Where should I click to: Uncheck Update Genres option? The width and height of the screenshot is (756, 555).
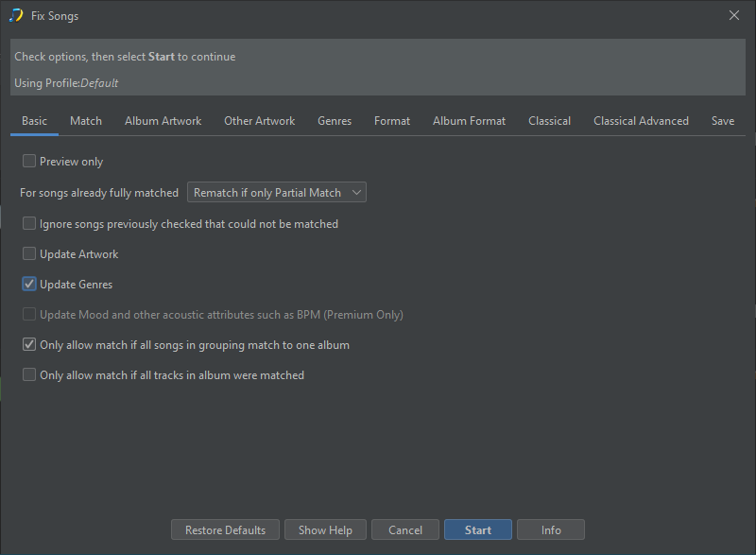29,285
